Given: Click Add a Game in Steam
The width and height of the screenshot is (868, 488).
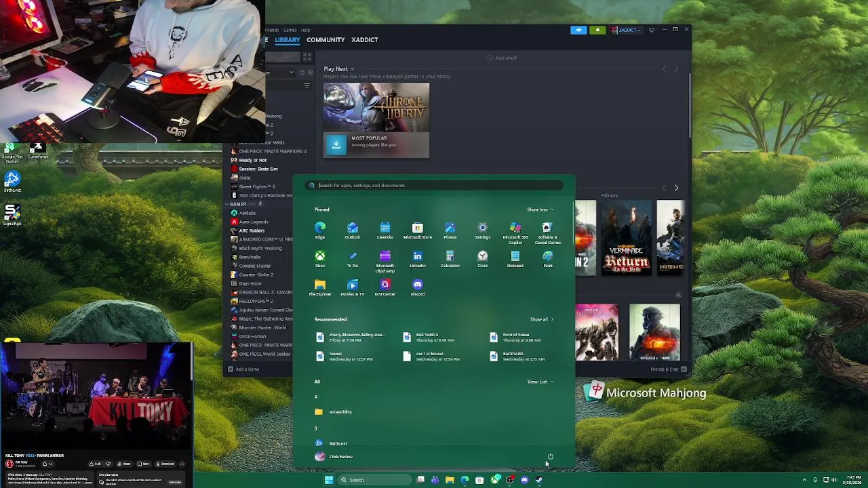Looking at the screenshot, I should click(x=243, y=369).
